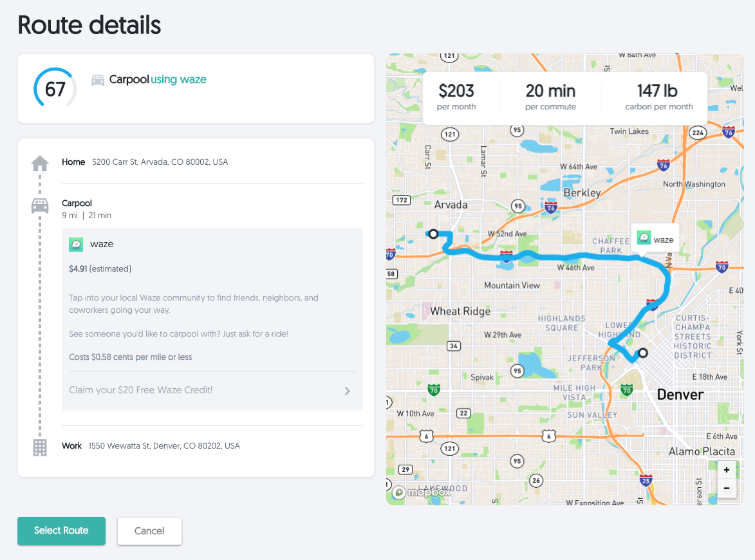Screen dimensions: 755x560
Task: Click the I-25 highway shield on map
Action: point(646,480)
